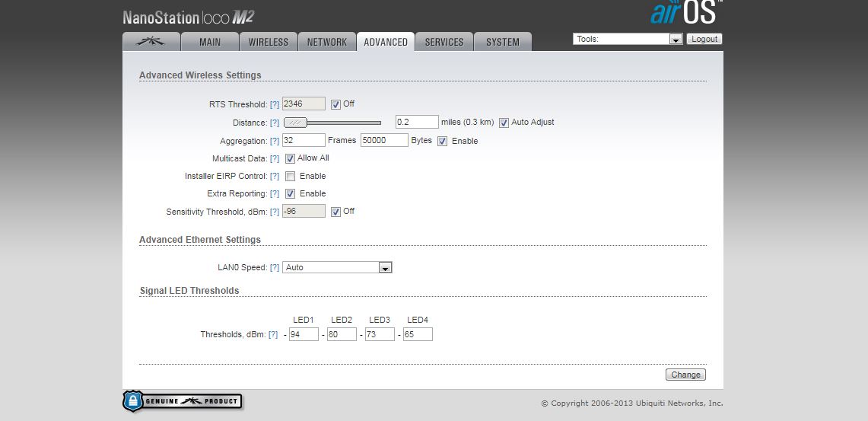This screenshot has height=421, width=868.
Task: Enable Installer EIRP Control checkbox
Action: (x=290, y=176)
